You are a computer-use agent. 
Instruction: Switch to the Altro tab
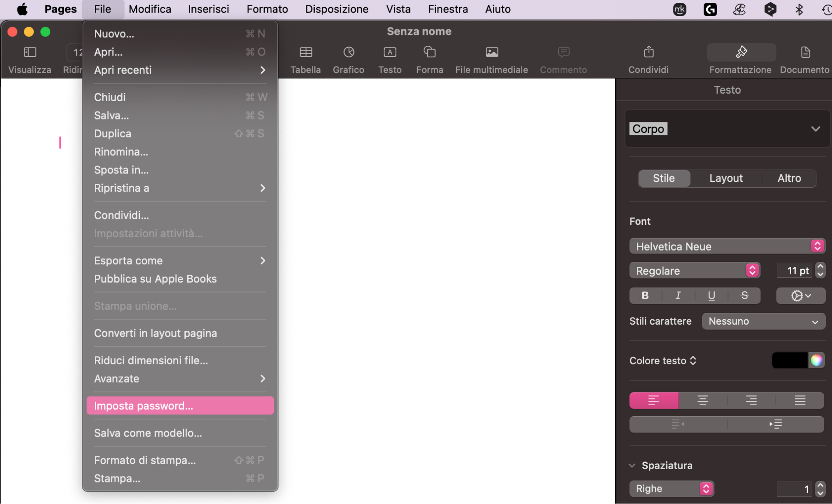click(x=789, y=178)
